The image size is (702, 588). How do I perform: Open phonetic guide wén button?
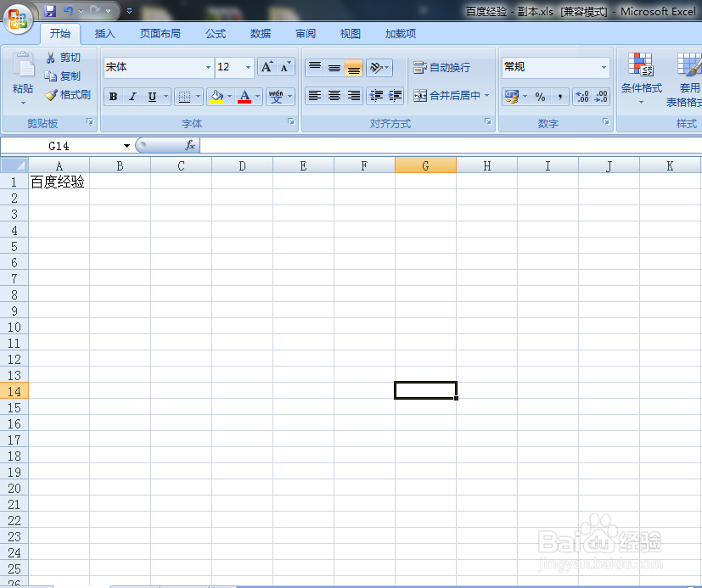pyautogui.click(x=276, y=96)
